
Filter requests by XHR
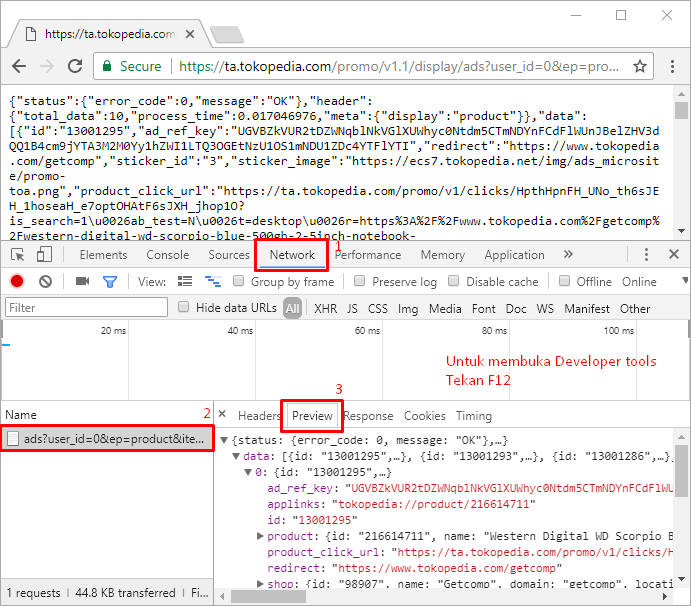(x=326, y=308)
